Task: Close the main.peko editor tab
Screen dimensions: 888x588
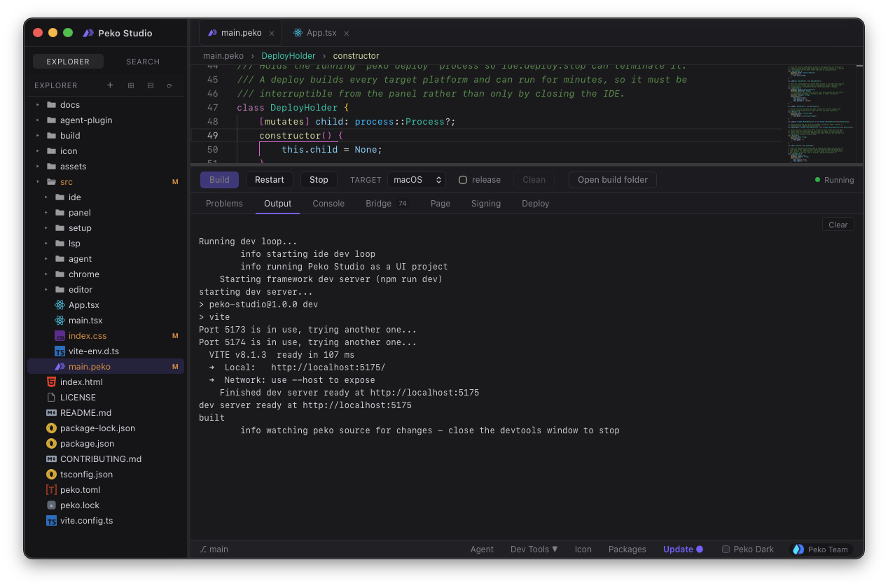Action: 272,33
